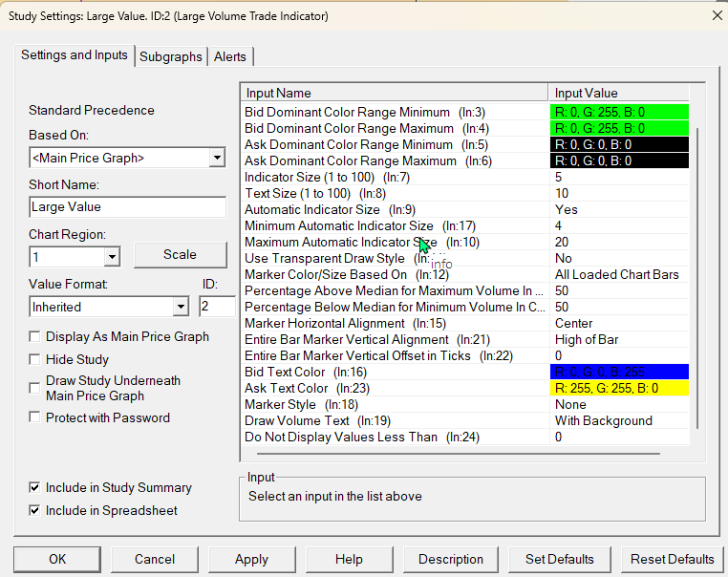Enable Protect with Password checkbox
The width and height of the screenshot is (728, 577).
34,417
